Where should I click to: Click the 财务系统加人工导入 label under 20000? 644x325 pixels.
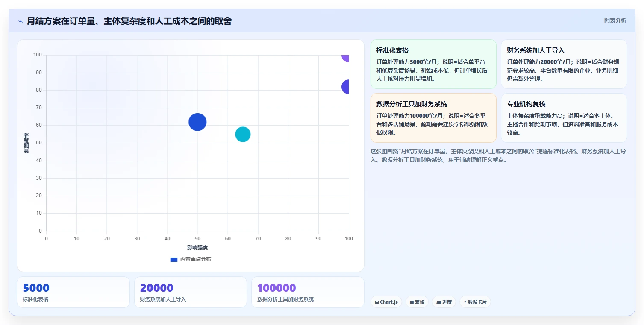163,299
